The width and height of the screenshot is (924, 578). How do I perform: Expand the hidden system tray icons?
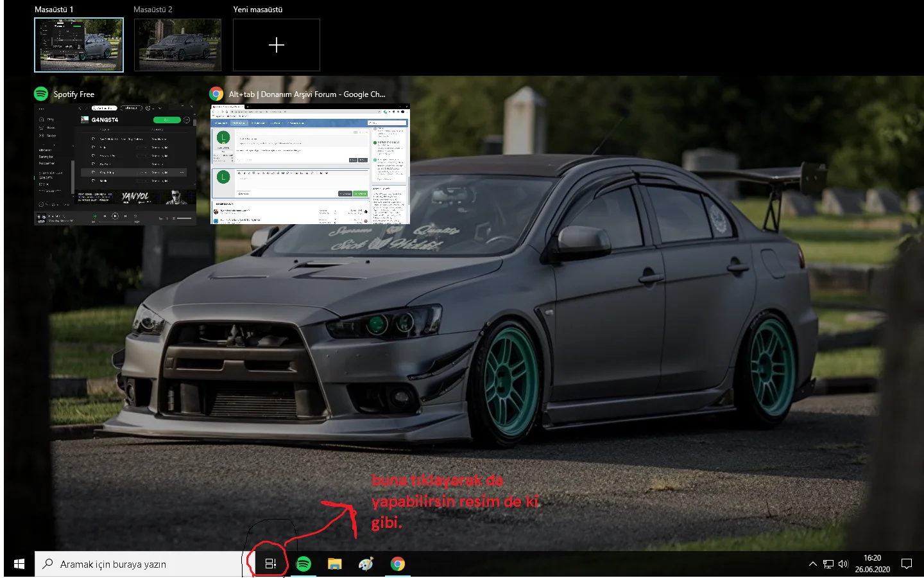[813, 564]
